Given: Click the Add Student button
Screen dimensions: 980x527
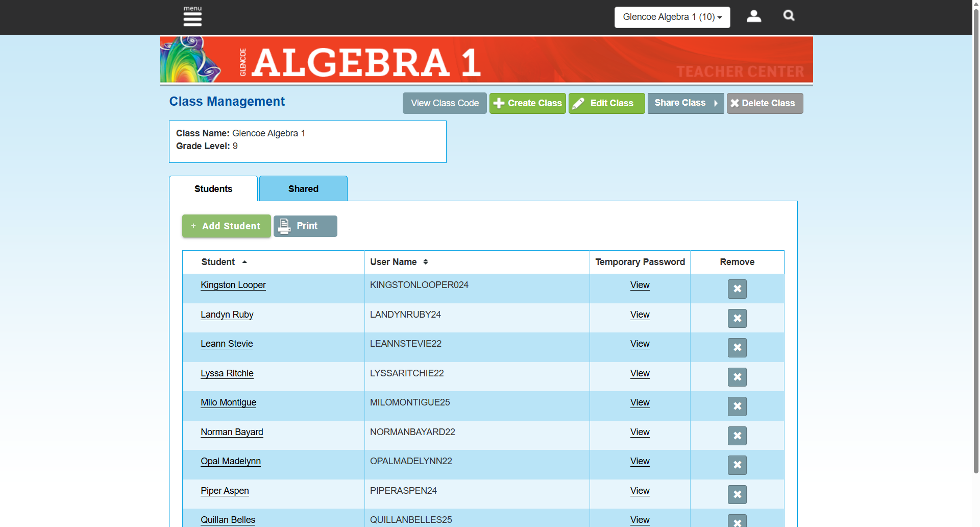Looking at the screenshot, I should pyautogui.click(x=227, y=226).
